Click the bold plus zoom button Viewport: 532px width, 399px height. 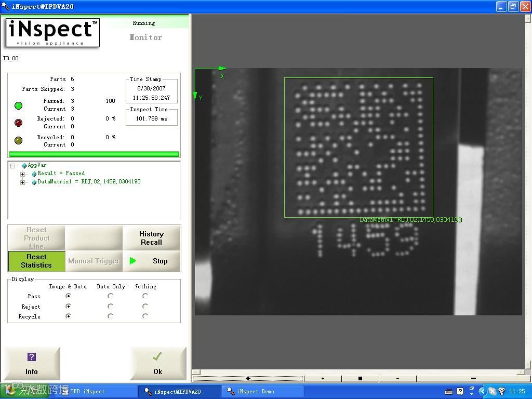[248, 378]
